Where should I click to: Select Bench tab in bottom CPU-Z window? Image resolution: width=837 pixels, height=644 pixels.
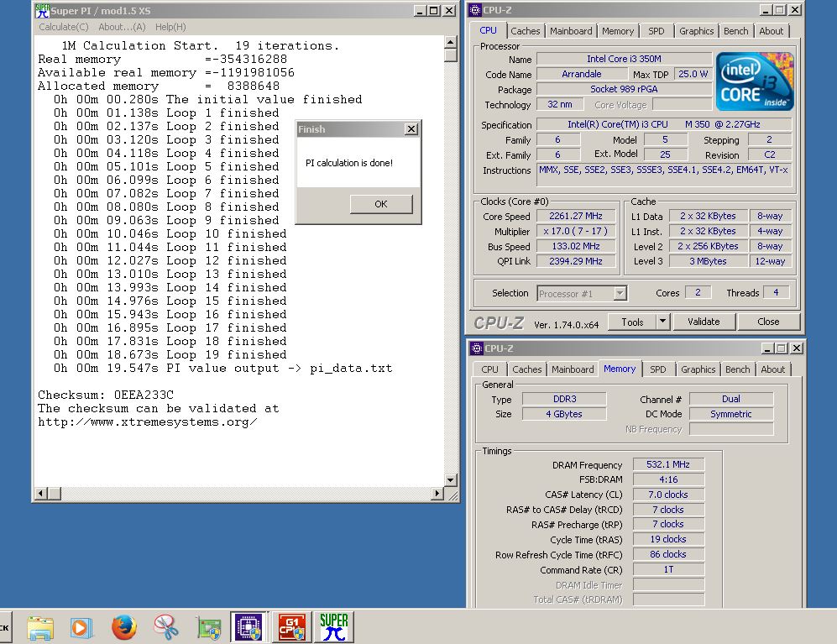[737, 369]
